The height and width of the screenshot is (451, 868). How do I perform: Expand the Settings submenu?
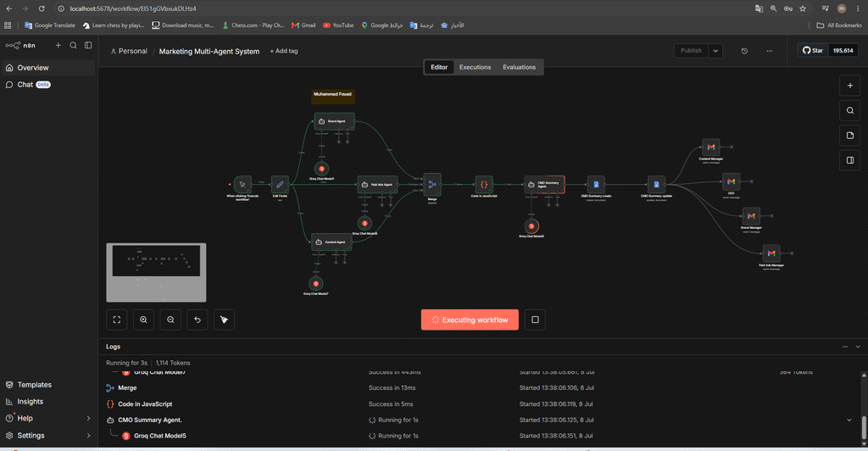[88, 436]
